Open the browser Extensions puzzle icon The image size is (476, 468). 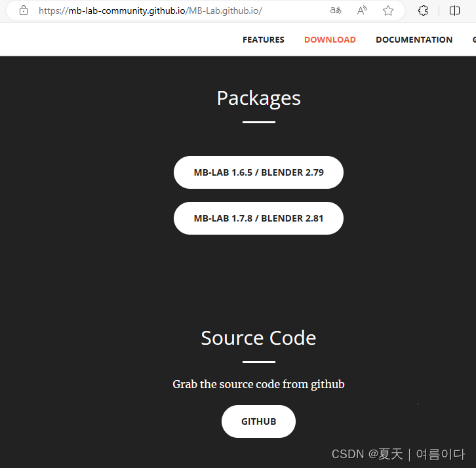pos(423,10)
